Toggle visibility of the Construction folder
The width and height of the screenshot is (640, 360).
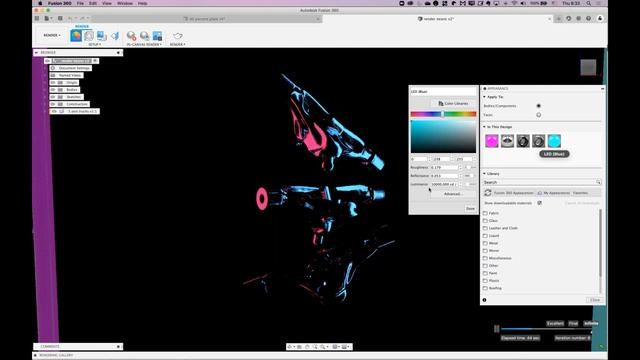[x=53, y=104]
